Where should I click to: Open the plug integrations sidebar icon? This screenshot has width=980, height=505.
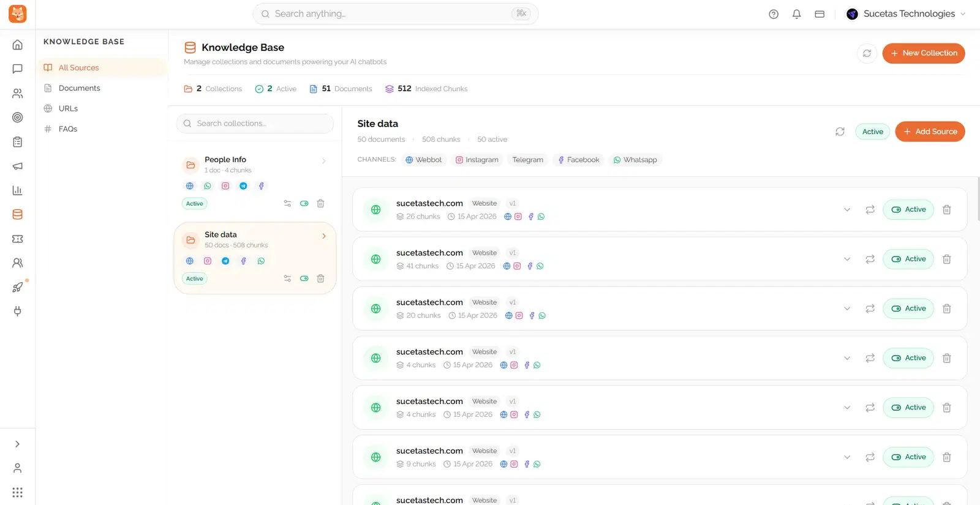tap(18, 311)
